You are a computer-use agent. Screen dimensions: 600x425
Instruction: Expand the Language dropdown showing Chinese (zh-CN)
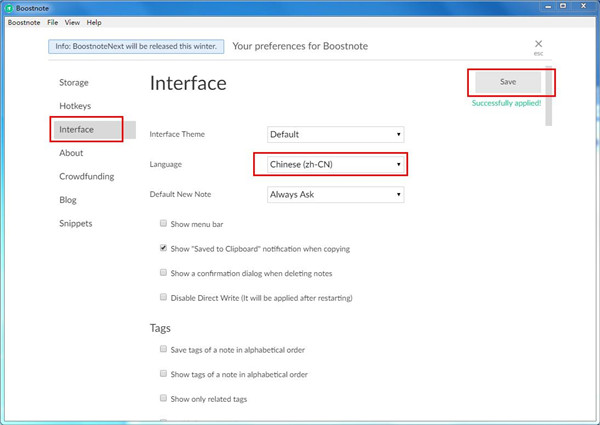pyautogui.click(x=335, y=164)
